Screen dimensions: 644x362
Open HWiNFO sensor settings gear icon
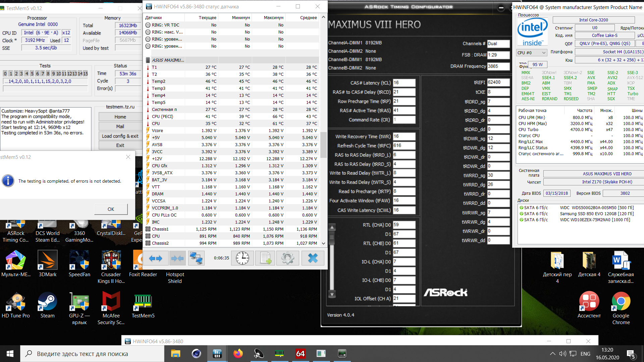point(287,258)
